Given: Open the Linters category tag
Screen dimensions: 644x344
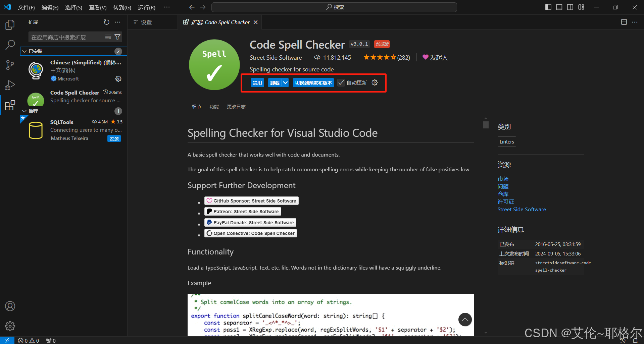Looking at the screenshot, I should click(x=507, y=142).
